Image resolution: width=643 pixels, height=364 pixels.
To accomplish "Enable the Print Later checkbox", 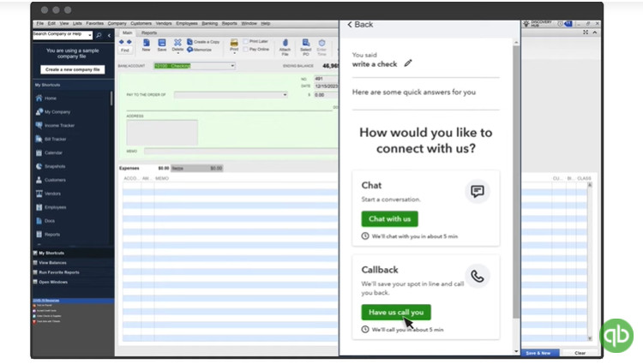I will pyautogui.click(x=246, y=41).
